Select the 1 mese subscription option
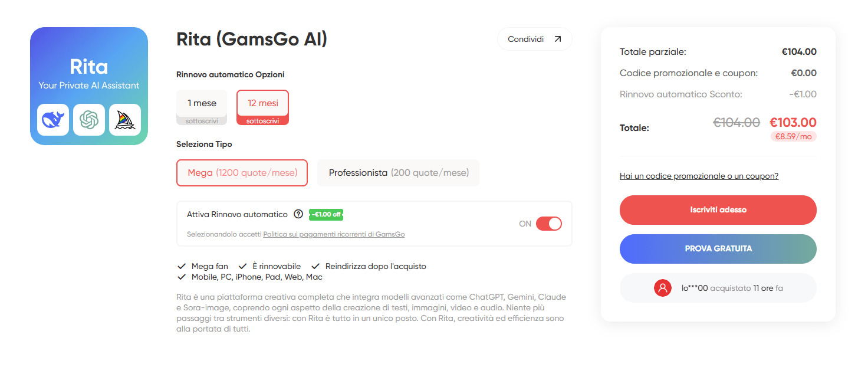868x377 pixels. click(x=202, y=107)
